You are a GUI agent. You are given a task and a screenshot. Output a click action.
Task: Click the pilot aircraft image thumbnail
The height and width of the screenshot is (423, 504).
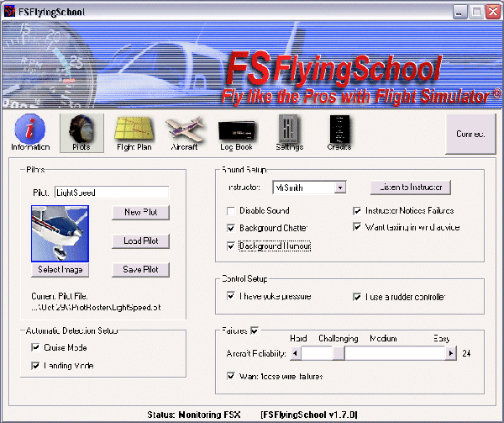[60, 234]
